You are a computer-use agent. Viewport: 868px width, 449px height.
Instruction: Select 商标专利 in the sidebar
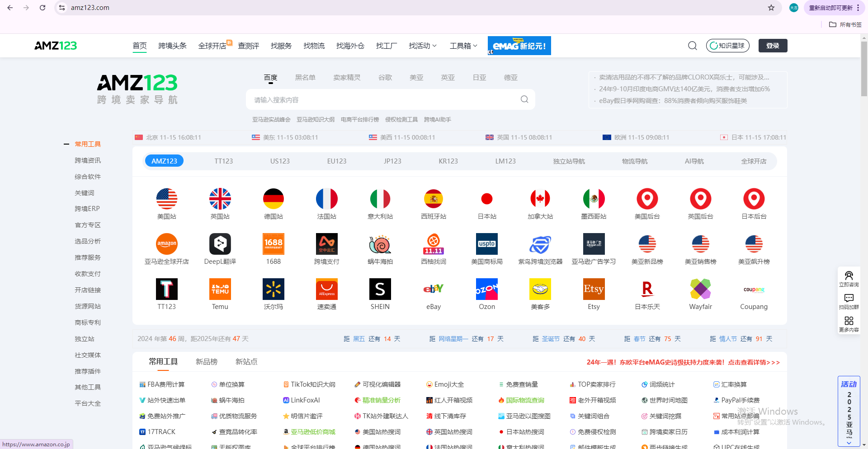pos(88,323)
